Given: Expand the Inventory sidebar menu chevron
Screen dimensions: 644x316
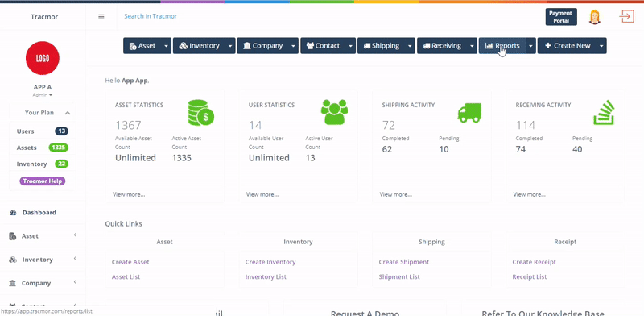Looking at the screenshot, I should point(75,259).
